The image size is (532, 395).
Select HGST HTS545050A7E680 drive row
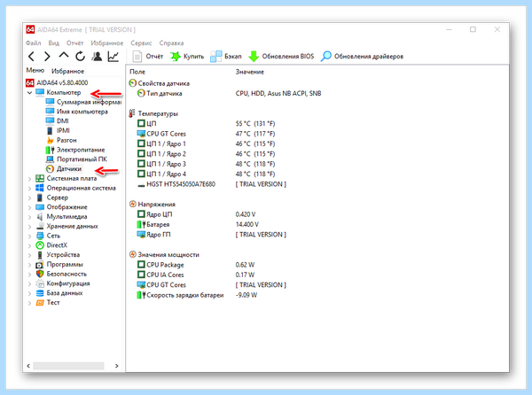pos(212,184)
